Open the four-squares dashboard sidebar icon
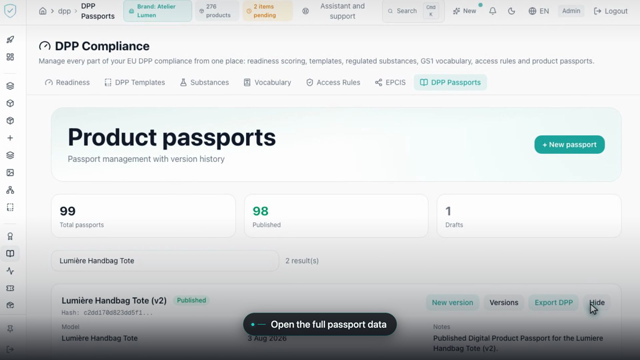Viewport: 640px width, 360px height. 10,57
